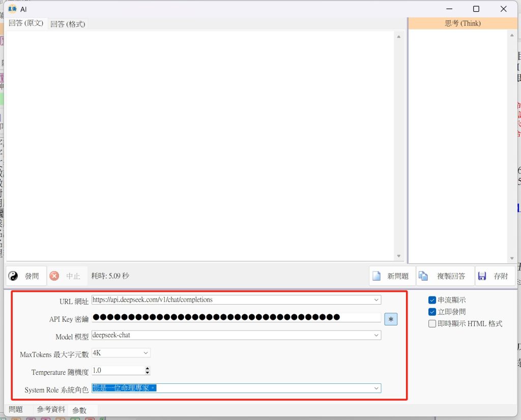521x420 pixels.
Task: Open the 参考資料 tab
Action: [x=51, y=409]
